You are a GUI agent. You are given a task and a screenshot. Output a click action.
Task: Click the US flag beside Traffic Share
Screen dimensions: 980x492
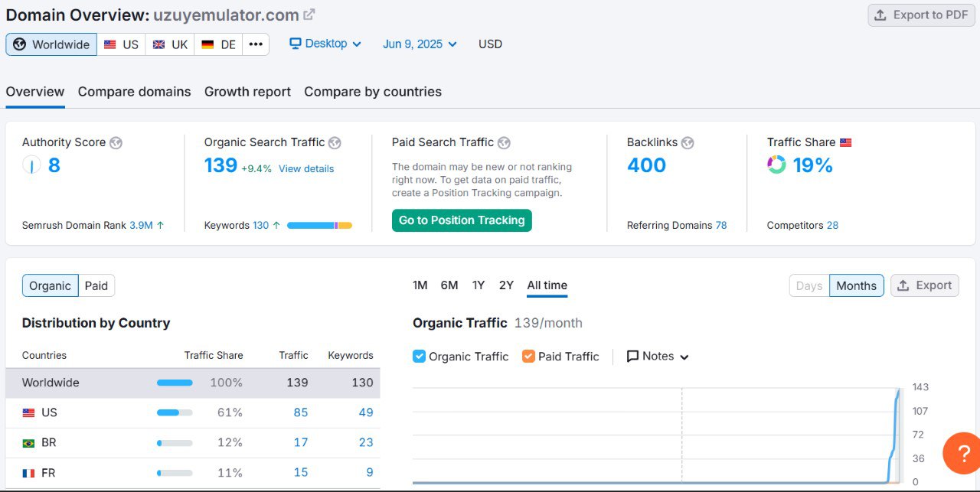[845, 142]
